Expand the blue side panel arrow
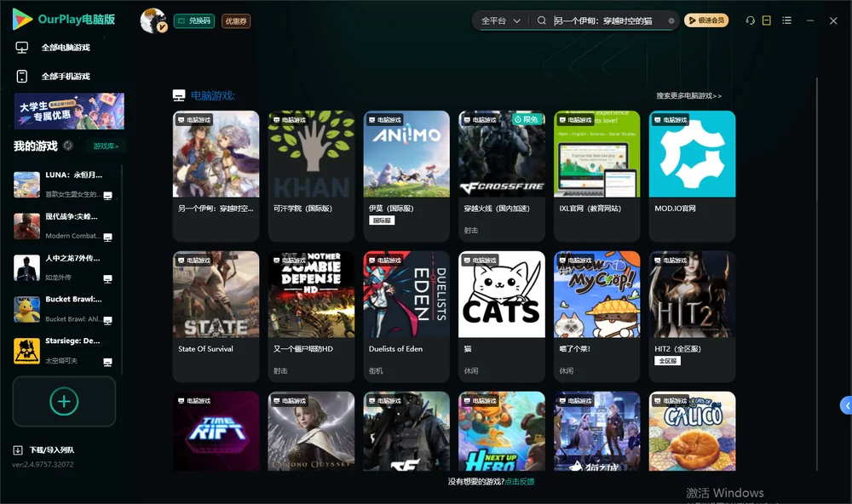852x504 pixels. 847,406
